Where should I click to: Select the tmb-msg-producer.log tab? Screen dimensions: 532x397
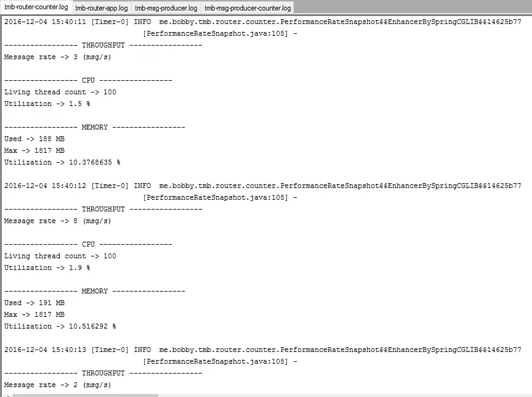[x=166, y=8]
